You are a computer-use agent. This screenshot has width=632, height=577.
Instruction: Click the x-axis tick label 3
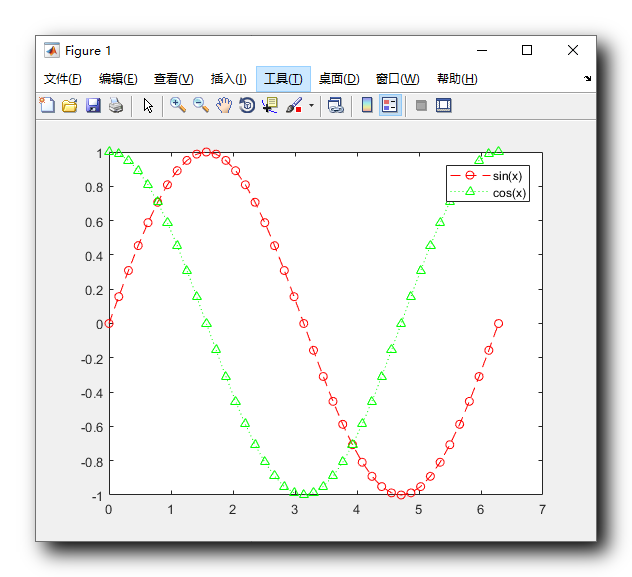295,510
